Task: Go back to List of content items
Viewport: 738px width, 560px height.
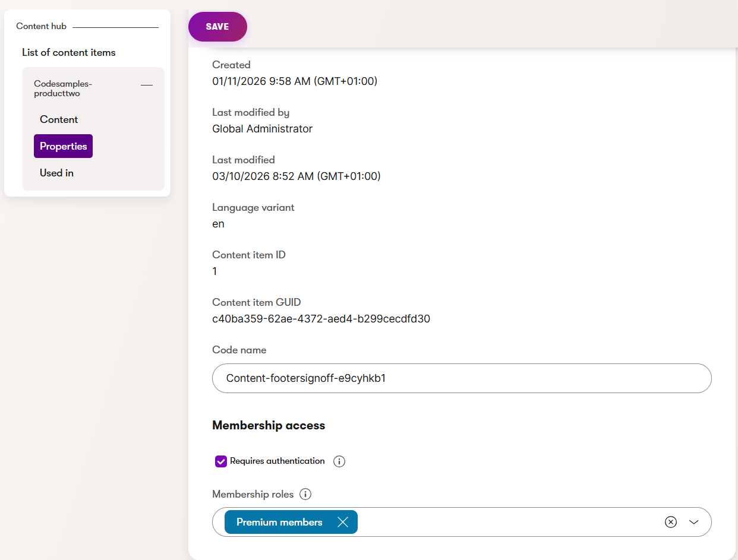Action: (x=68, y=52)
